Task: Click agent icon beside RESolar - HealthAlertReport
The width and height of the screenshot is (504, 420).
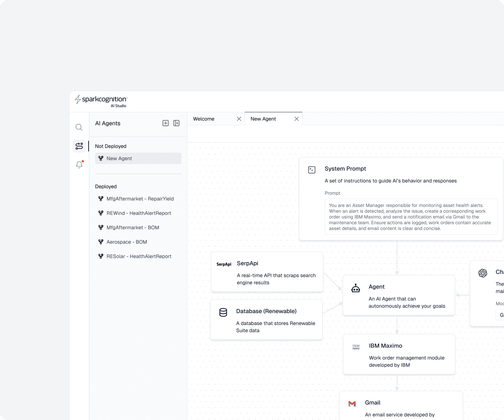Action: click(101, 256)
